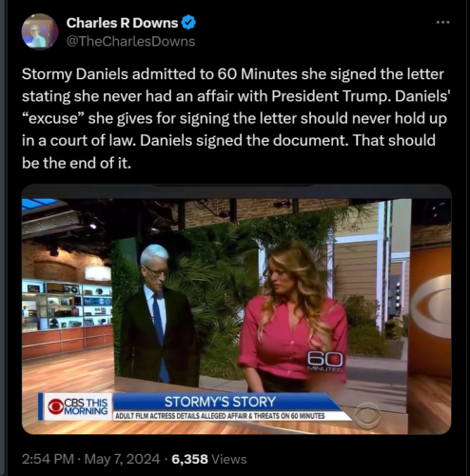The image size is (470, 476).
Task: Click the 2:54 PM timestamp link
Action: [x=48, y=459]
